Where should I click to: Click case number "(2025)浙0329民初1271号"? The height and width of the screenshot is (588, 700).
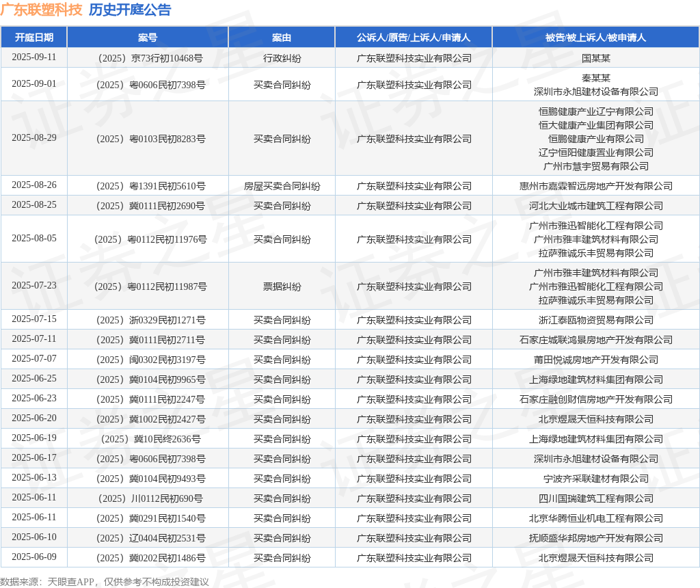coord(150,320)
